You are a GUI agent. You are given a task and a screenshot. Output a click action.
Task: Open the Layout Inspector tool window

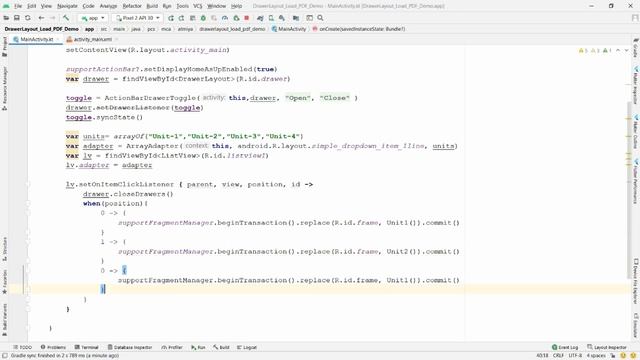(607, 347)
